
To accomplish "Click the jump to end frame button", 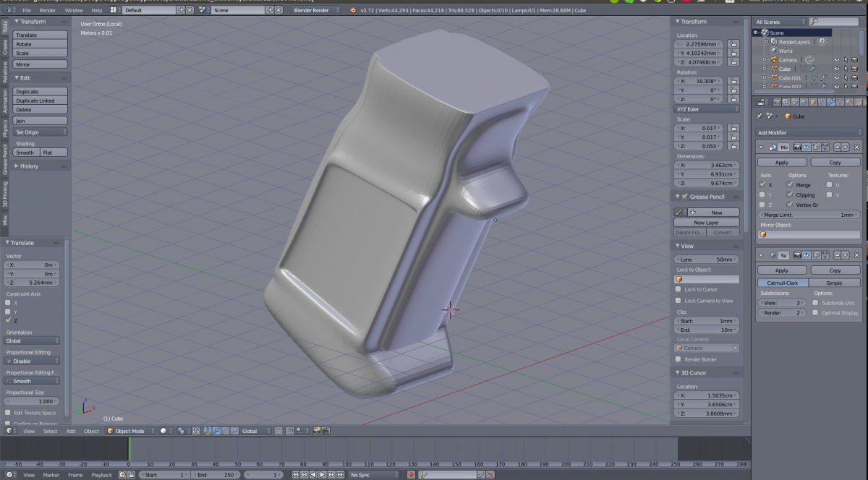I will coord(339,475).
